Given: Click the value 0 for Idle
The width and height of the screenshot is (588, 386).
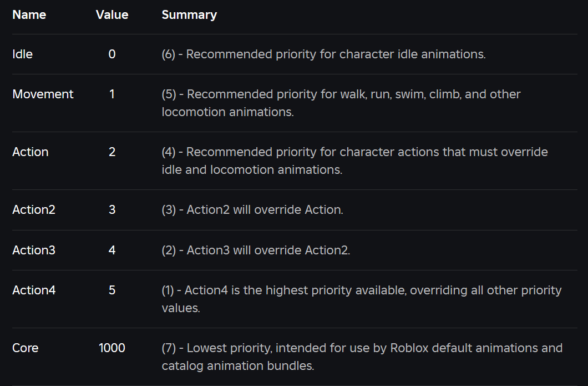Looking at the screenshot, I should point(112,54).
